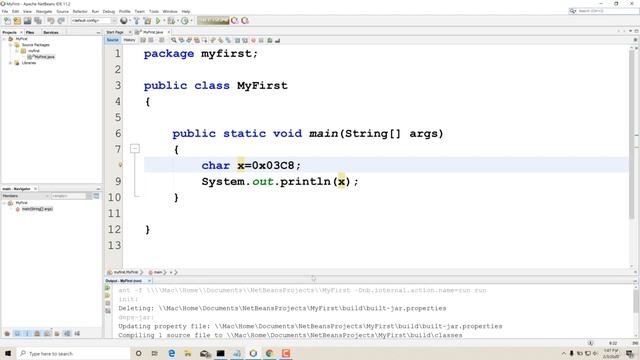Click the last editor toolbar chart icon
Image resolution: width=640 pixels, height=360 pixels.
pyautogui.click(x=278, y=40)
